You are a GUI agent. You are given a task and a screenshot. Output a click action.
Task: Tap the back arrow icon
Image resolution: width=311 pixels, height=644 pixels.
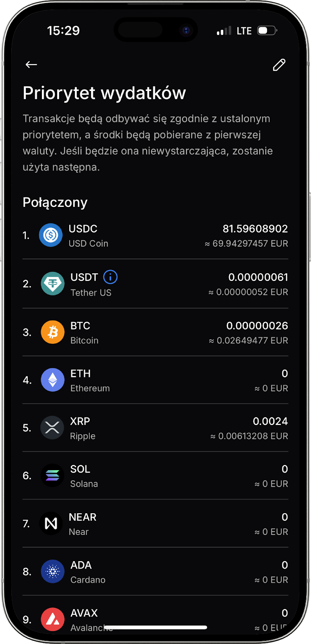[x=31, y=64]
